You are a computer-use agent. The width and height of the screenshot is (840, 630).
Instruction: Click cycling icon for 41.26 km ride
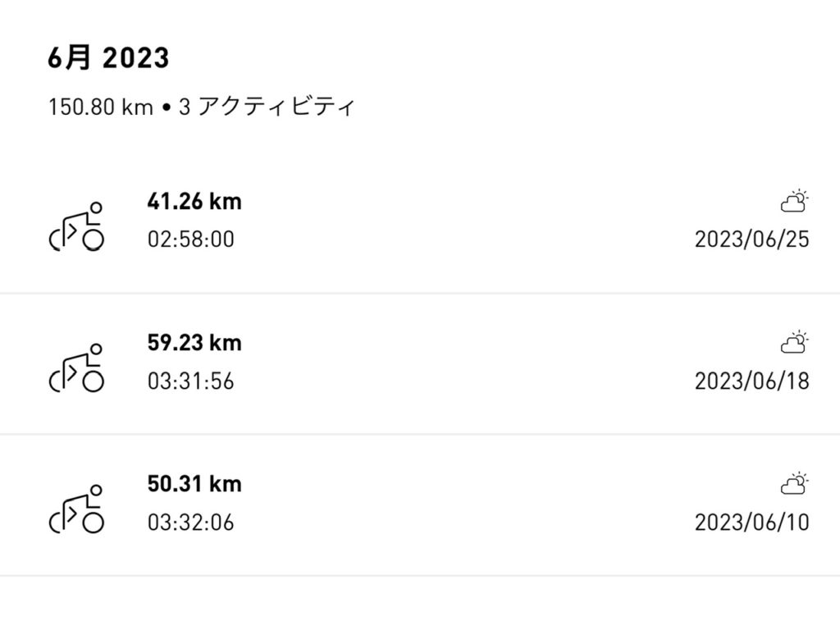point(78,227)
